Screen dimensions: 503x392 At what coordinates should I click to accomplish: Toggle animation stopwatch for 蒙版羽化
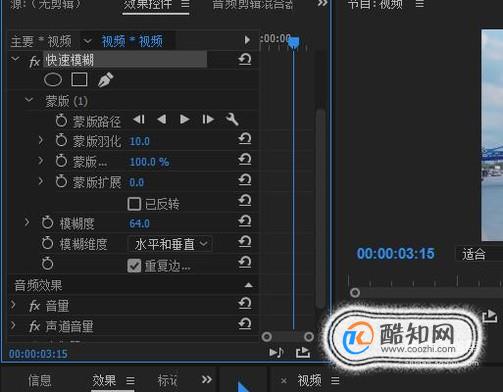point(61,140)
